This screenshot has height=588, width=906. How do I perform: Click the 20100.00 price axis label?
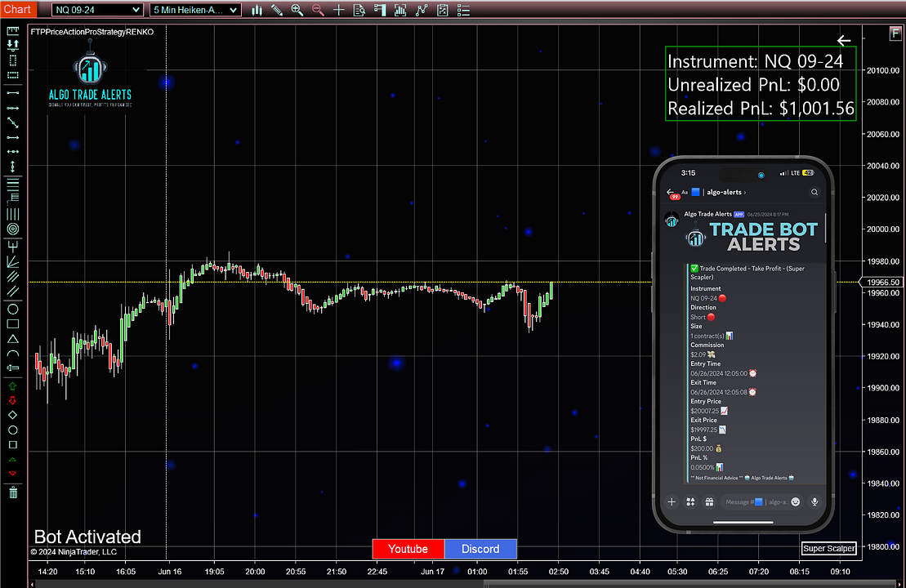(883, 70)
